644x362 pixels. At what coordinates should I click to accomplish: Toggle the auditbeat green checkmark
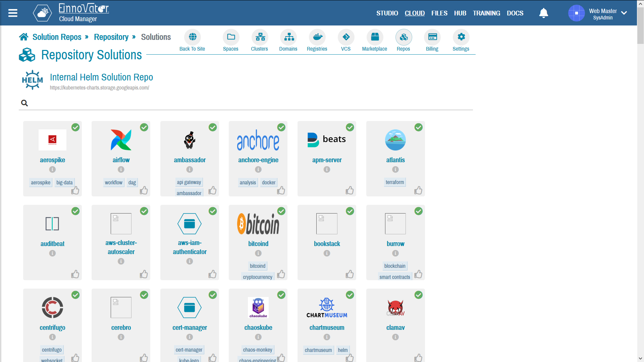coord(75,211)
